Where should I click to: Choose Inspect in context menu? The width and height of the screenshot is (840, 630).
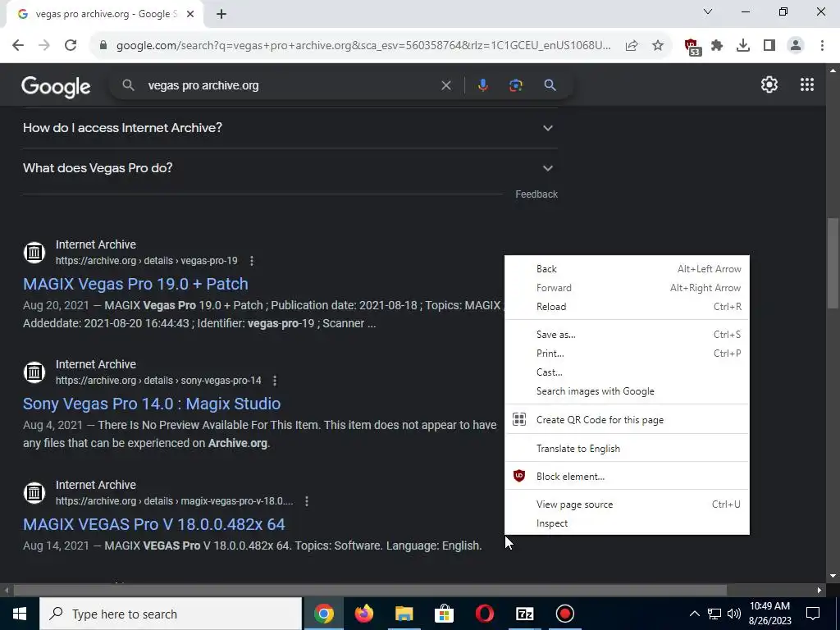(627, 523)
